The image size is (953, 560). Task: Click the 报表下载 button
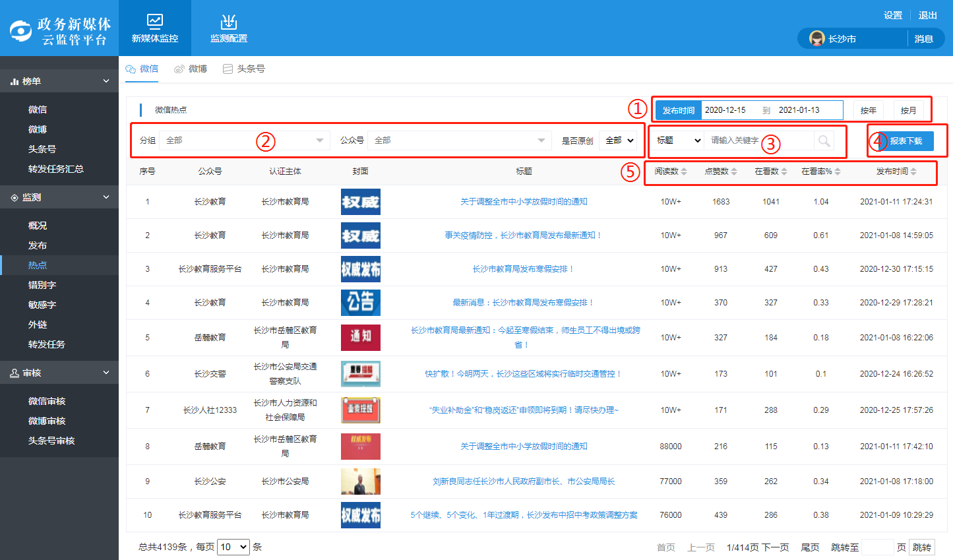(x=906, y=141)
